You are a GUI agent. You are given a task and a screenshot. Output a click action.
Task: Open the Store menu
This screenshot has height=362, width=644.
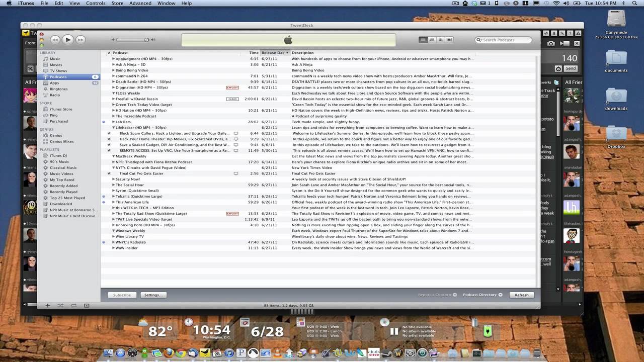(x=117, y=3)
